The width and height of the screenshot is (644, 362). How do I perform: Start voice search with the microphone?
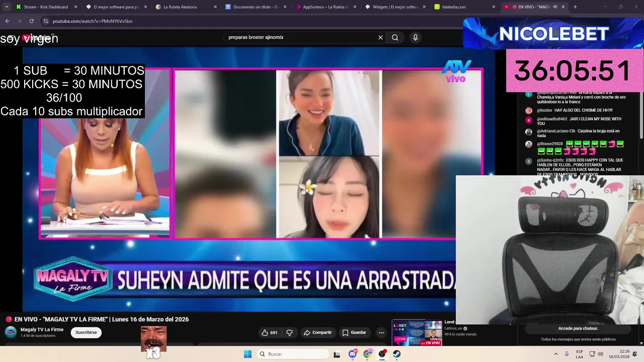415,37
